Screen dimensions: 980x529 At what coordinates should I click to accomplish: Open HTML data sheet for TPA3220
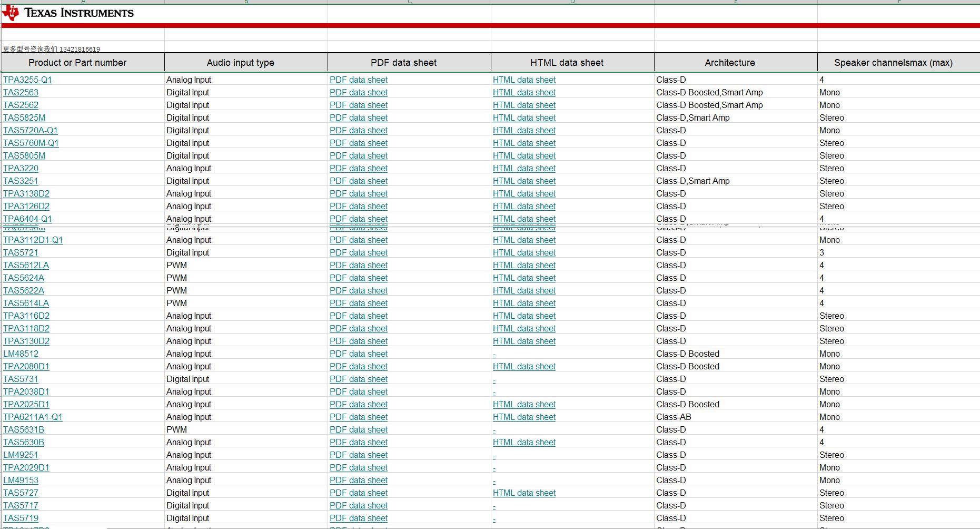coord(524,169)
